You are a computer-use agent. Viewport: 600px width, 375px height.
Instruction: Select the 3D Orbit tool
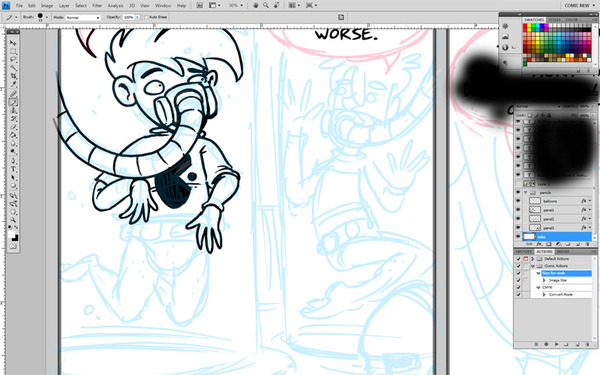[13, 204]
